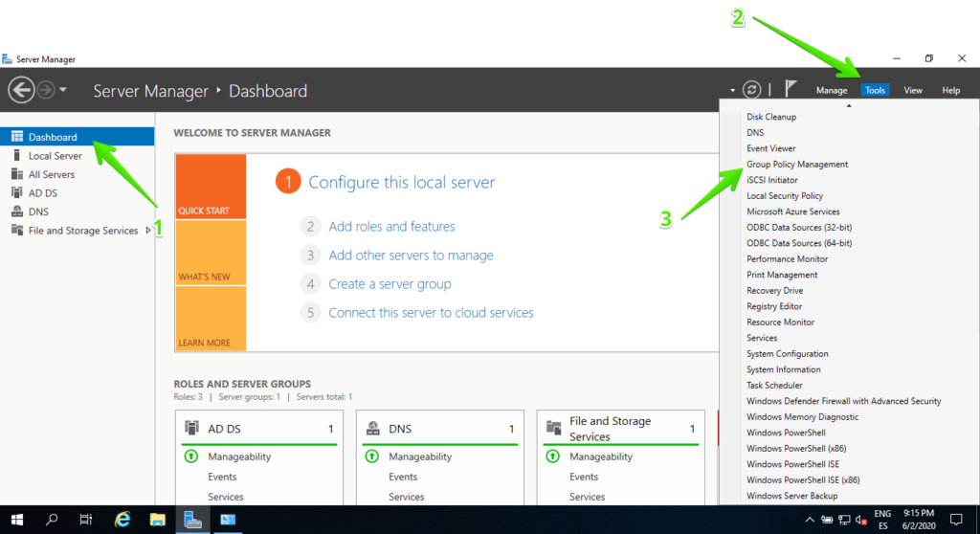Open the Action Center notification icon

coord(956,520)
